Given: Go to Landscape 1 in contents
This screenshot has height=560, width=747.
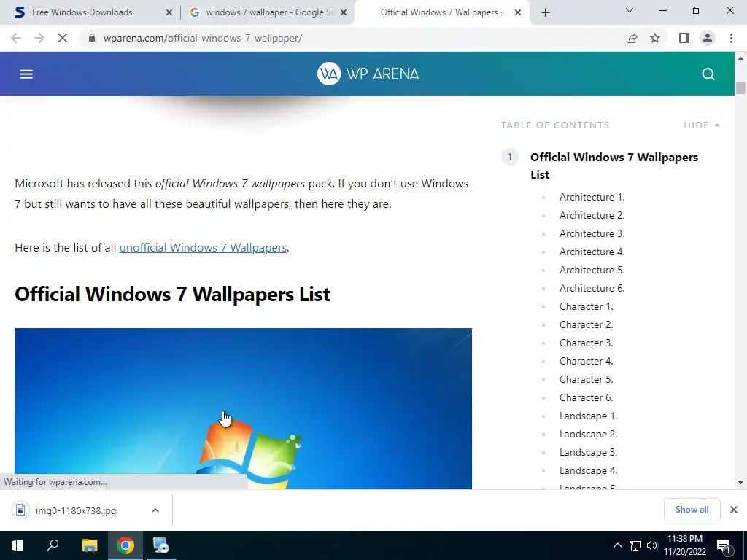Looking at the screenshot, I should [x=588, y=416].
